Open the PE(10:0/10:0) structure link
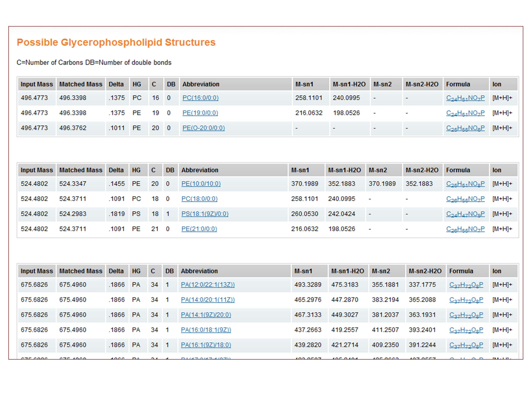532x399 pixels. click(x=201, y=184)
